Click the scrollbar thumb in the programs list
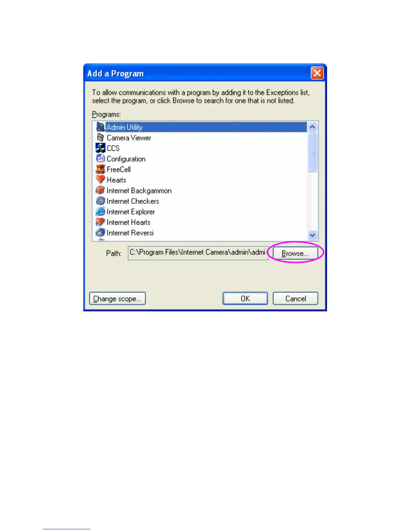The image size is (411, 532). click(x=312, y=152)
